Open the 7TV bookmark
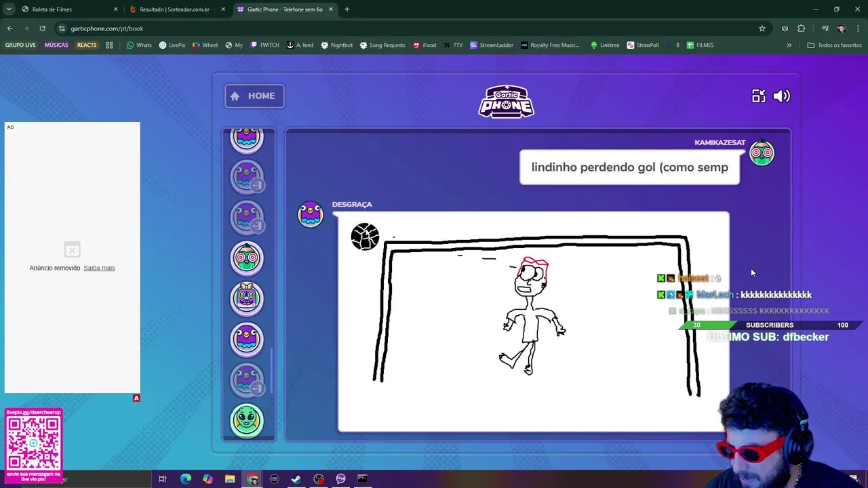The image size is (868, 488). point(454,45)
